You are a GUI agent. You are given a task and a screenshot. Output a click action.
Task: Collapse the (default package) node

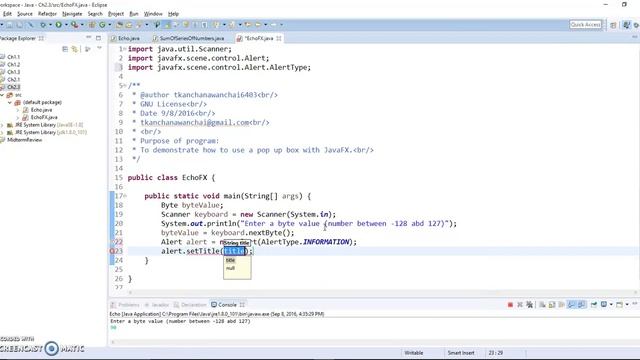click(10, 102)
